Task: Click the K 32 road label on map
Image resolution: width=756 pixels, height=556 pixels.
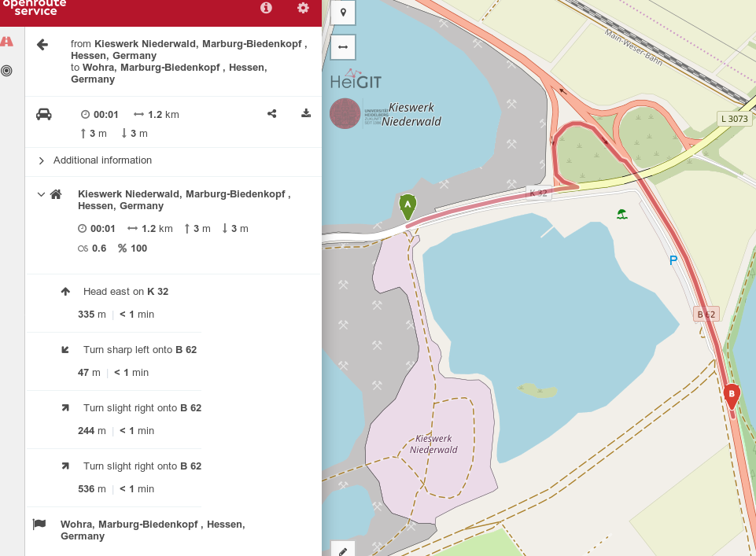Action: (x=539, y=193)
